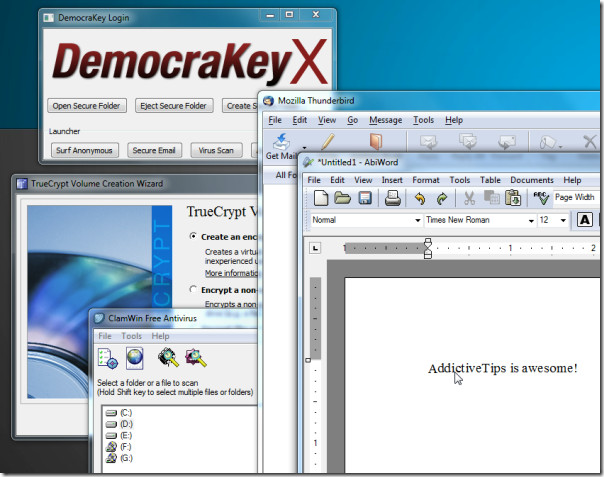Screen dimensions: 604x477
Task: Toggle the bold A icon in AbiWord
Action: point(585,220)
